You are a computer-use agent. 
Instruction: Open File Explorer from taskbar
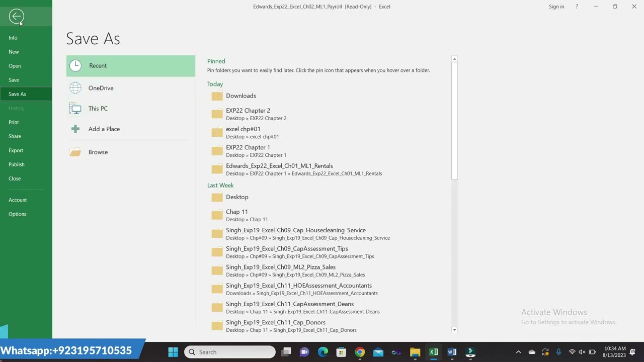coord(415,352)
